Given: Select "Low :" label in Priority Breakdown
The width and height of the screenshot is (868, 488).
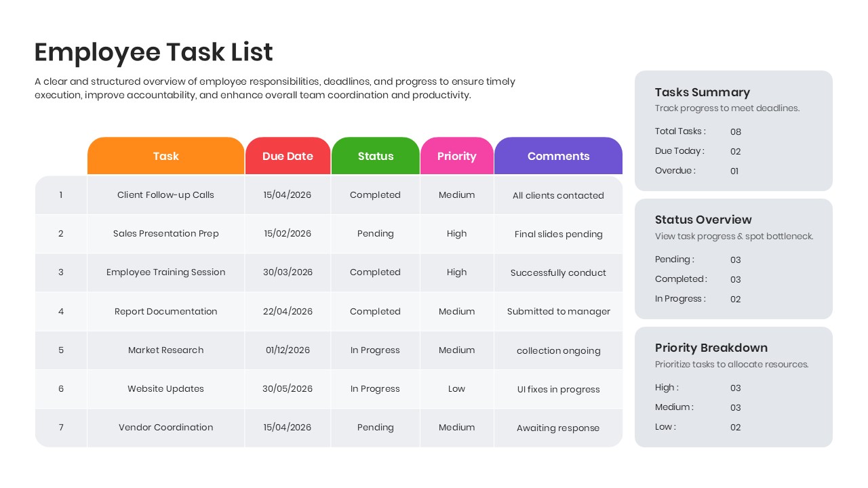Looking at the screenshot, I should click(665, 427).
